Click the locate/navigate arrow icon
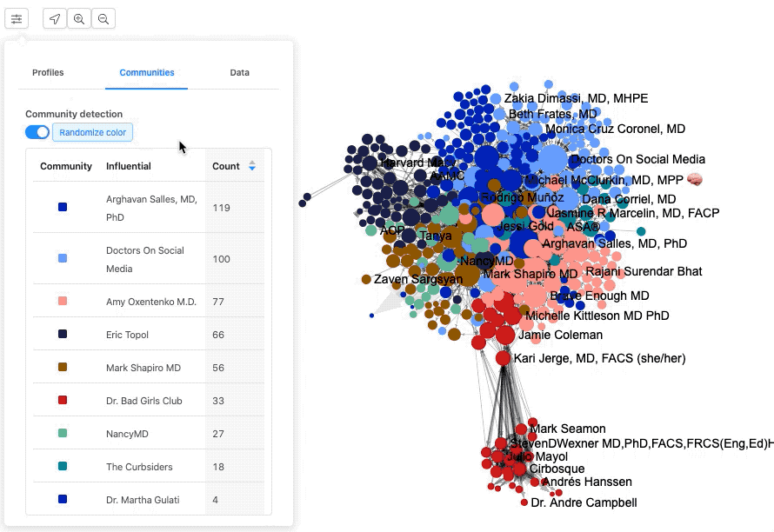Viewport: 774px width, 532px height. 55,19
